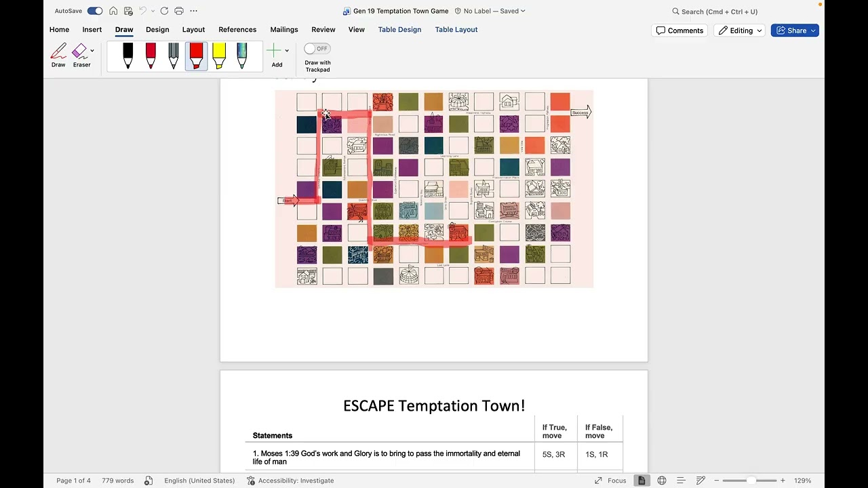This screenshot has height=488, width=868.
Task: Click the ESCAPE Temptation Town! heading
Action: [x=434, y=405]
